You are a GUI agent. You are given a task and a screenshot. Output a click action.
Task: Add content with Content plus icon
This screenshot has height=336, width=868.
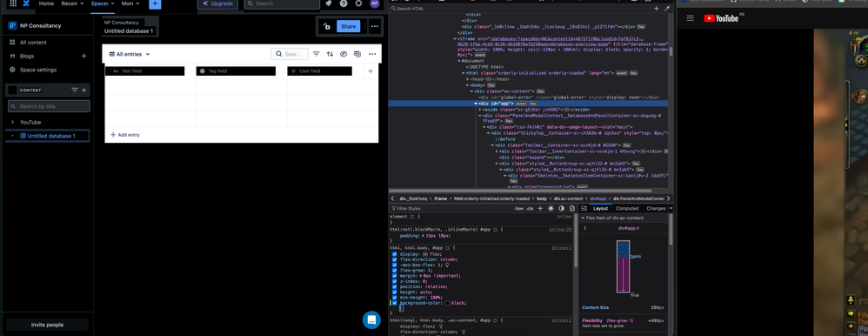84,90
